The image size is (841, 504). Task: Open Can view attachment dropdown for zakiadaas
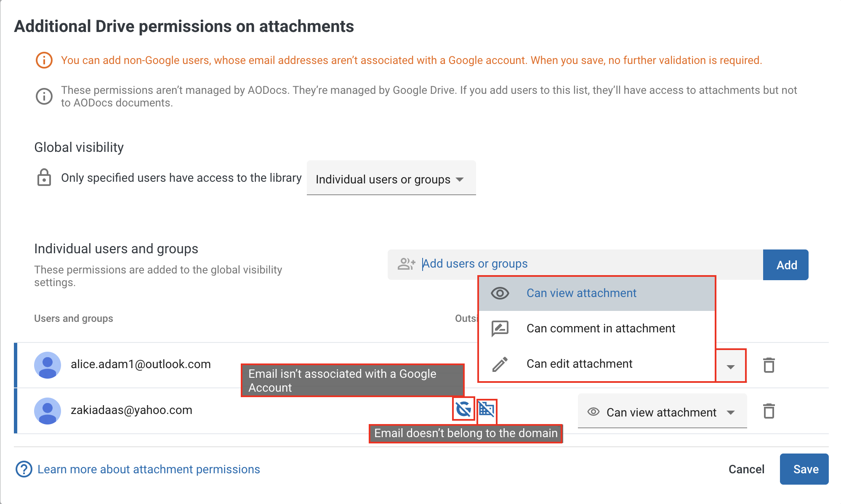click(662, 412)
